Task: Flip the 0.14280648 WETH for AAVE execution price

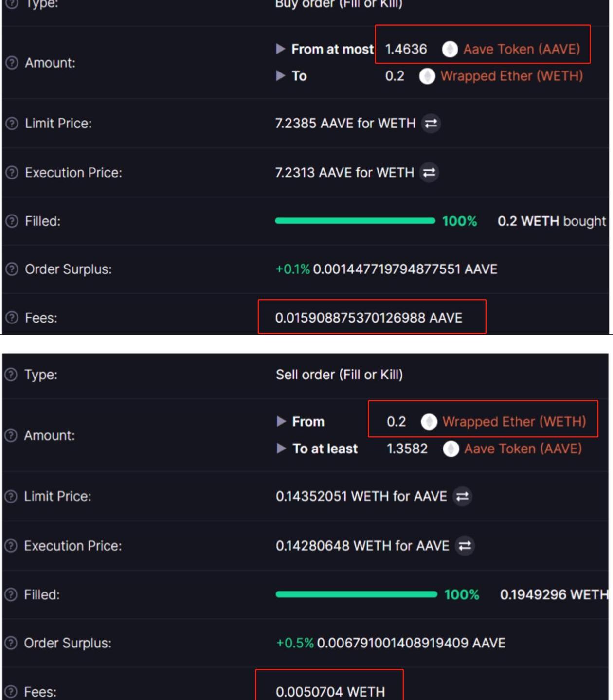Action: click(x=465, y=546)
